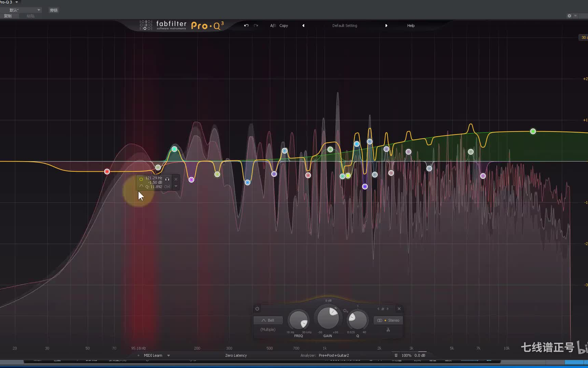Select the green EQ node at far right
Image resolution: width=588 pixels, height=368 pixels.
click(533, 131)
